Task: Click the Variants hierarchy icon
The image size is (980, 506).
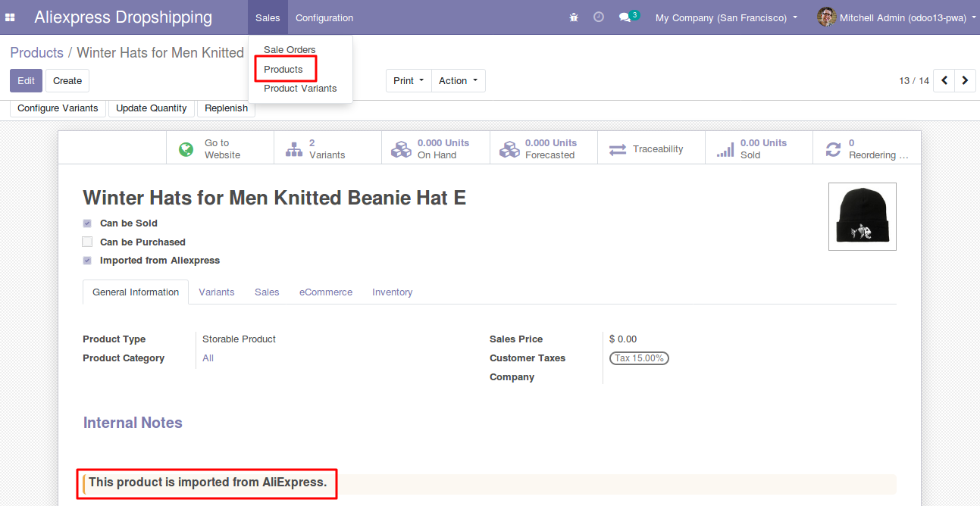Action: coord(293,149)
